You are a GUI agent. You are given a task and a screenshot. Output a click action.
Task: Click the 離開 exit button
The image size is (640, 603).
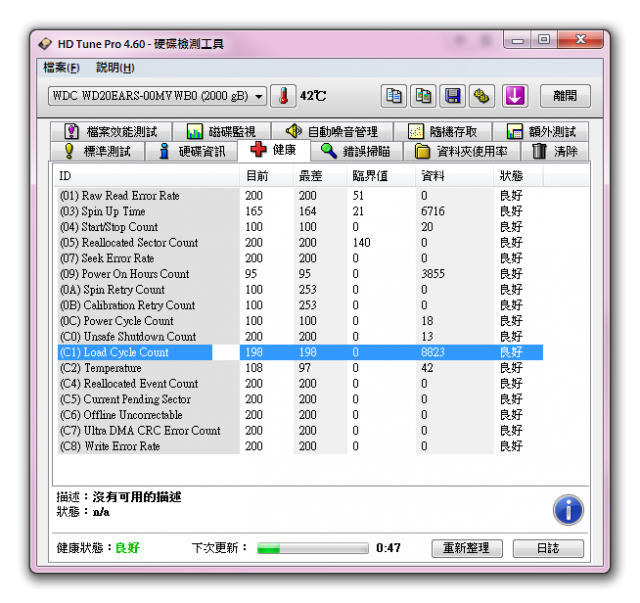coord(565,96)
